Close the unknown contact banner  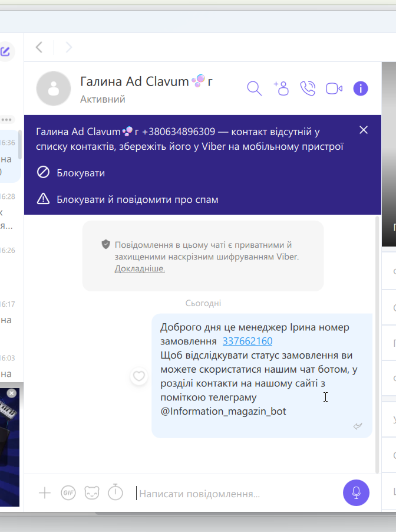pyautogui.click(x=364, y=130)
